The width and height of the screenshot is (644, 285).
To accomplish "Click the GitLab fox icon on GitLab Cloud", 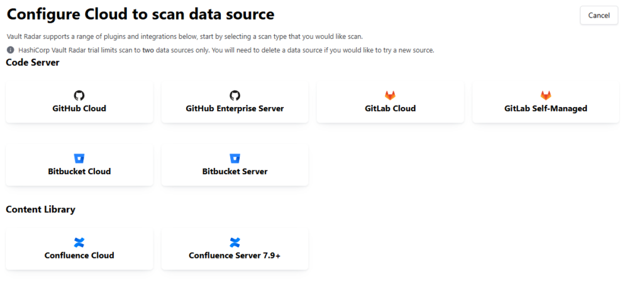I will coord(390,96).
